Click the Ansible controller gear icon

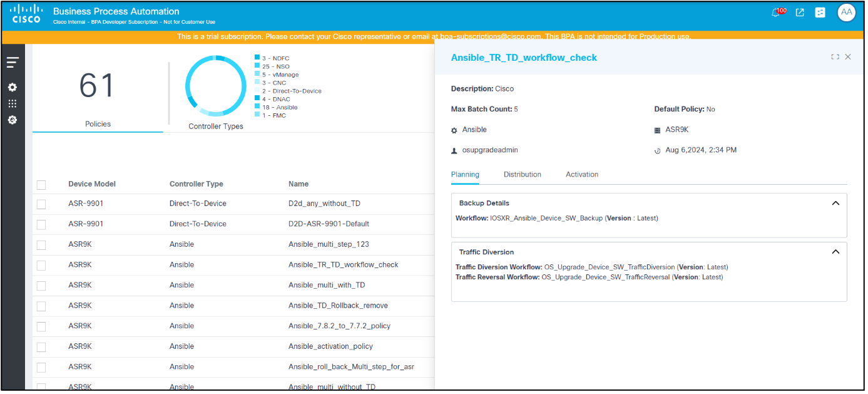[x=454, y=130]
